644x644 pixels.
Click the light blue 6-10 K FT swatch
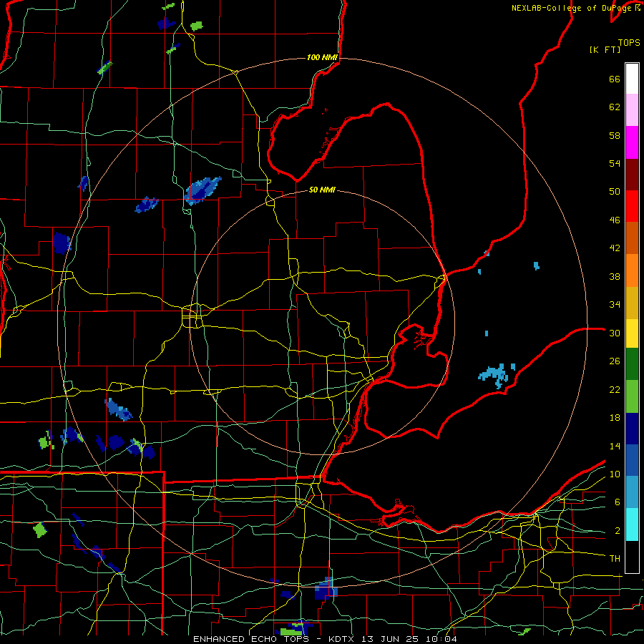point(632,492)
